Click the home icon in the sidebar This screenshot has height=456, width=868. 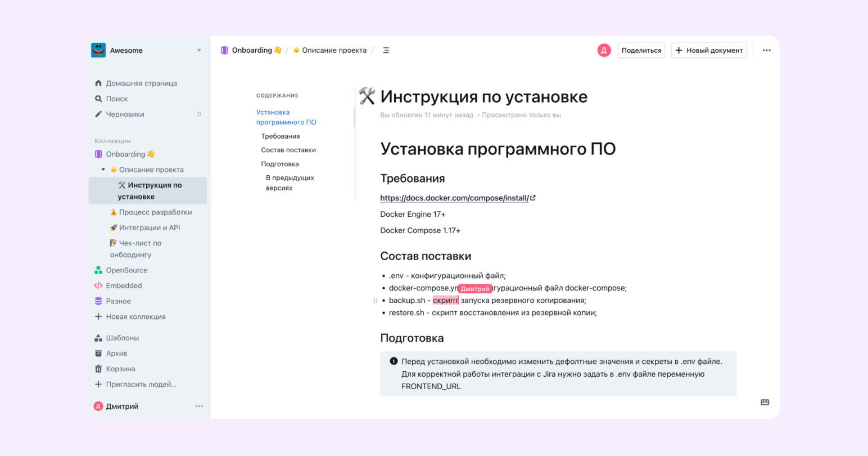(98, 83)
